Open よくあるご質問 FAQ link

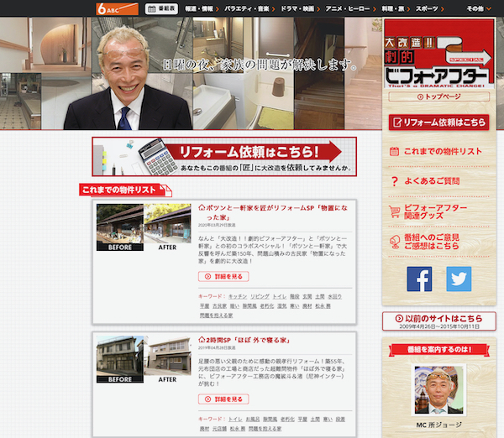(x=432, y=181)
